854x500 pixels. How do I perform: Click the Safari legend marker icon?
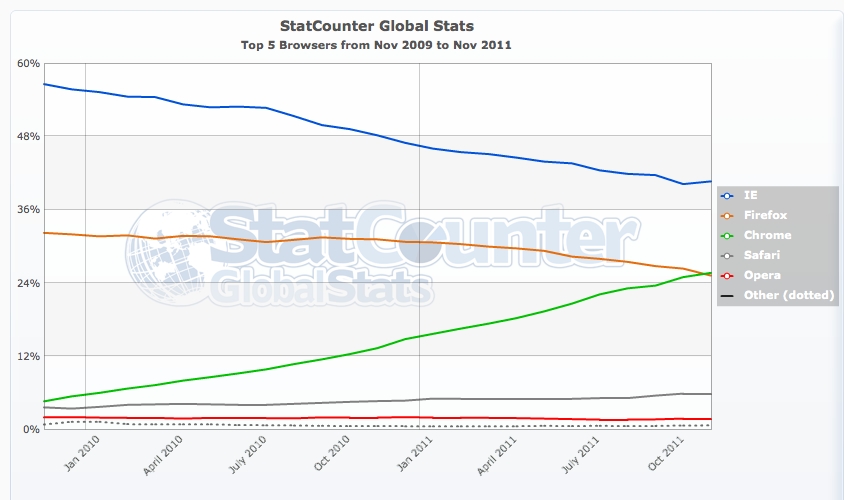point(728,255)
